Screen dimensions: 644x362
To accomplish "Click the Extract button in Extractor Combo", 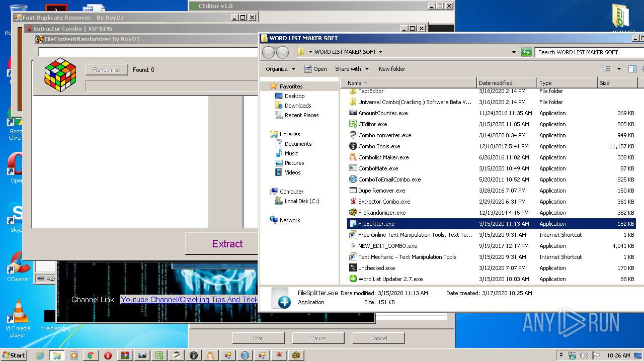I will tap(227, 244).
